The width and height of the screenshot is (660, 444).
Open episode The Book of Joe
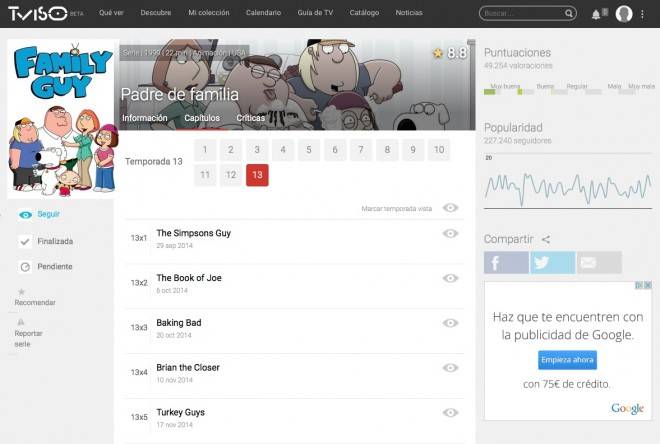189,278
